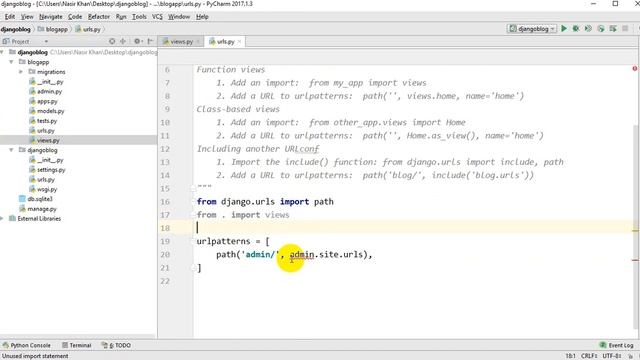Open the Event Log

(616, 345)
